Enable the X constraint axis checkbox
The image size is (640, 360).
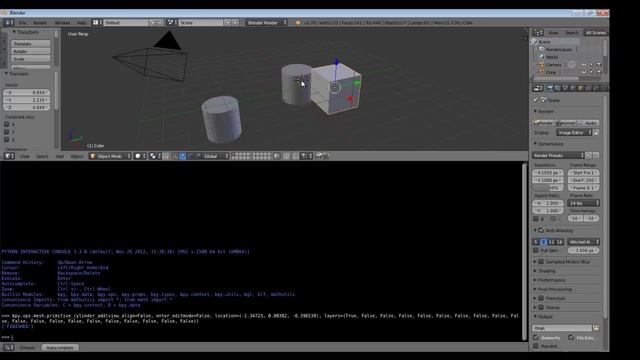point(7,124)
